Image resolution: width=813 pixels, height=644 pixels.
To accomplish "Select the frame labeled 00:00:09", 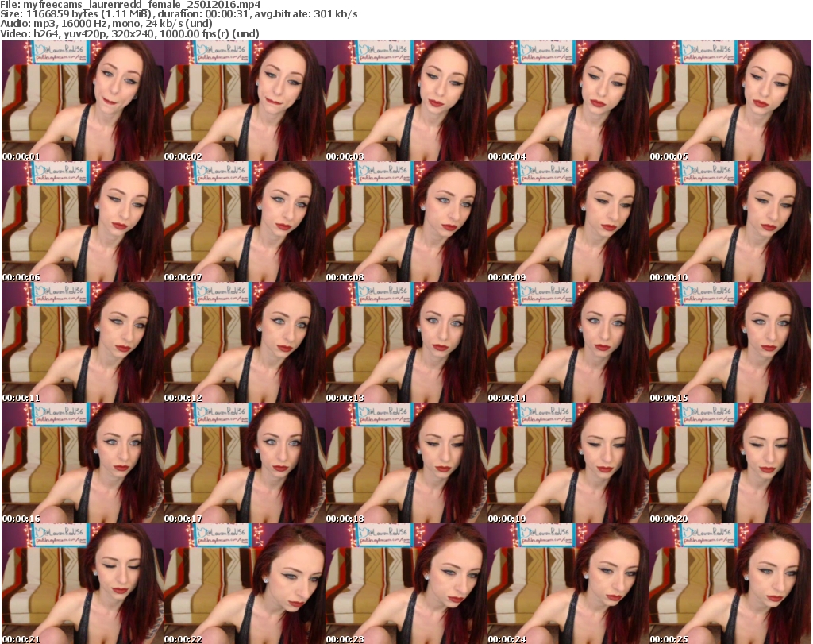I will (x=568, y=222).
